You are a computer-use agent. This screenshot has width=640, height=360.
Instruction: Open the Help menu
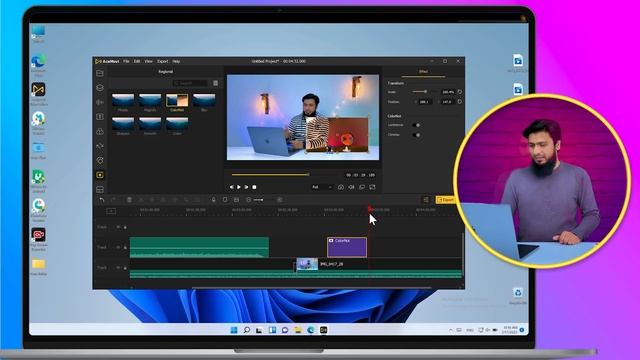[176, 61]
